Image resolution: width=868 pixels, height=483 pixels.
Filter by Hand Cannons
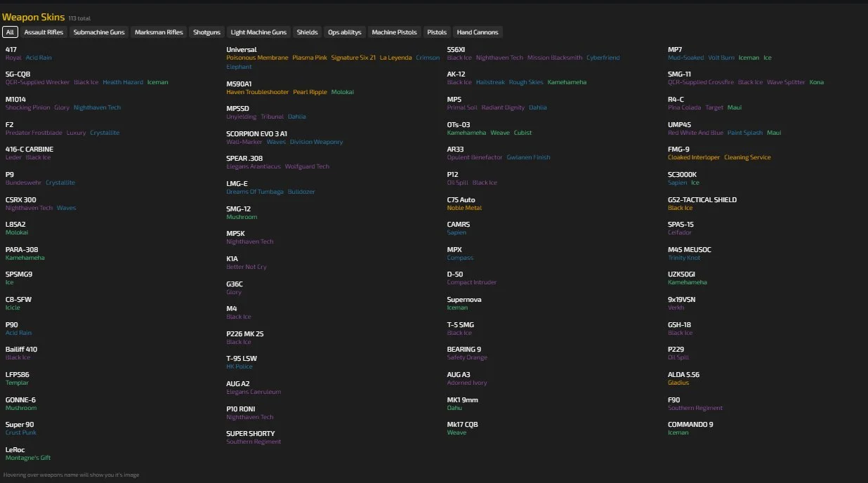point(478,32)
